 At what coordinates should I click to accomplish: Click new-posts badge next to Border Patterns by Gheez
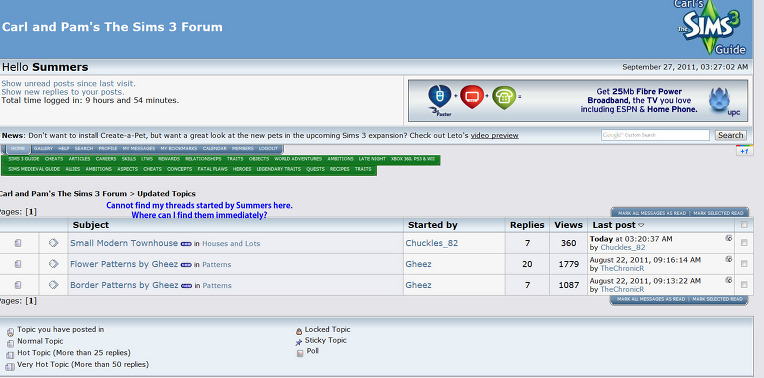[186, 286]
